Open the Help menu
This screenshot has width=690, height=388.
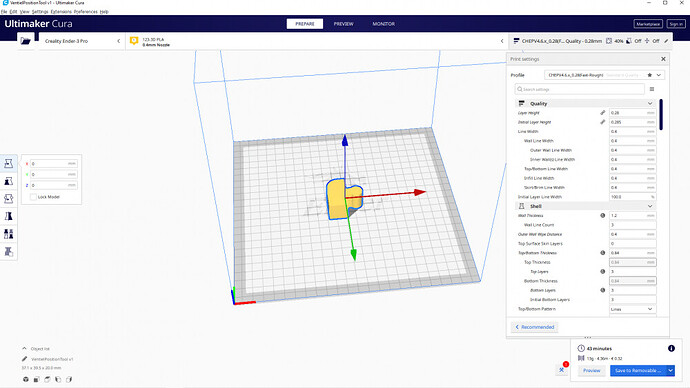pyautogui.click(x=104, y=12)
